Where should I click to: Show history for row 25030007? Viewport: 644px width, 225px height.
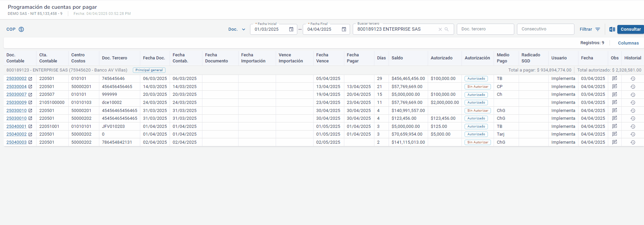633,94
